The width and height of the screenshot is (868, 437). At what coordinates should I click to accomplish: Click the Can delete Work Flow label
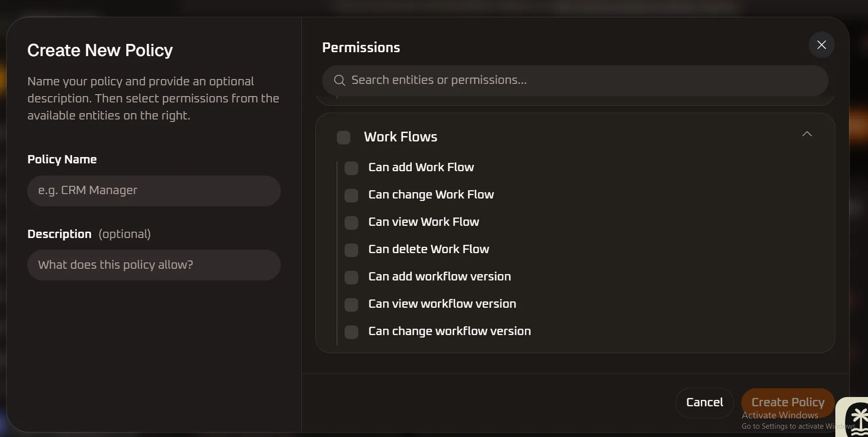point(429,249)
